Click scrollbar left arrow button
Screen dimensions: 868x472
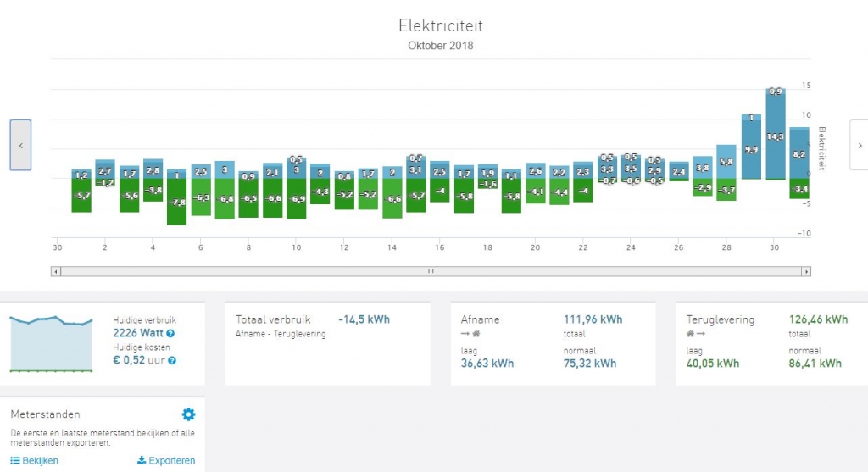point(55,271)
